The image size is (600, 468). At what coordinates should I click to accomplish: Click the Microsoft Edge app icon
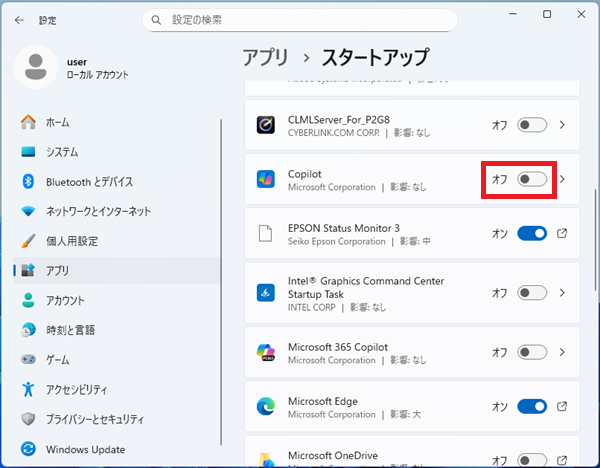tap(266, 406)
